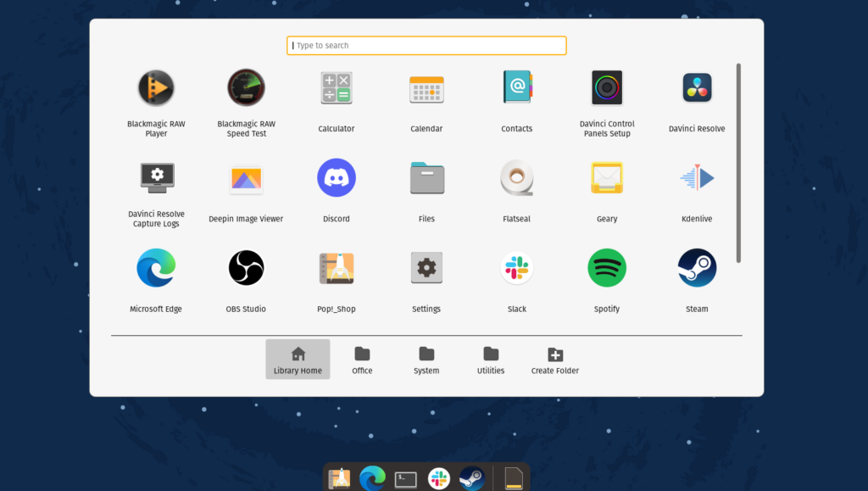Launch Steam from the library grid
868x491 pixels.
click(697, 268)
